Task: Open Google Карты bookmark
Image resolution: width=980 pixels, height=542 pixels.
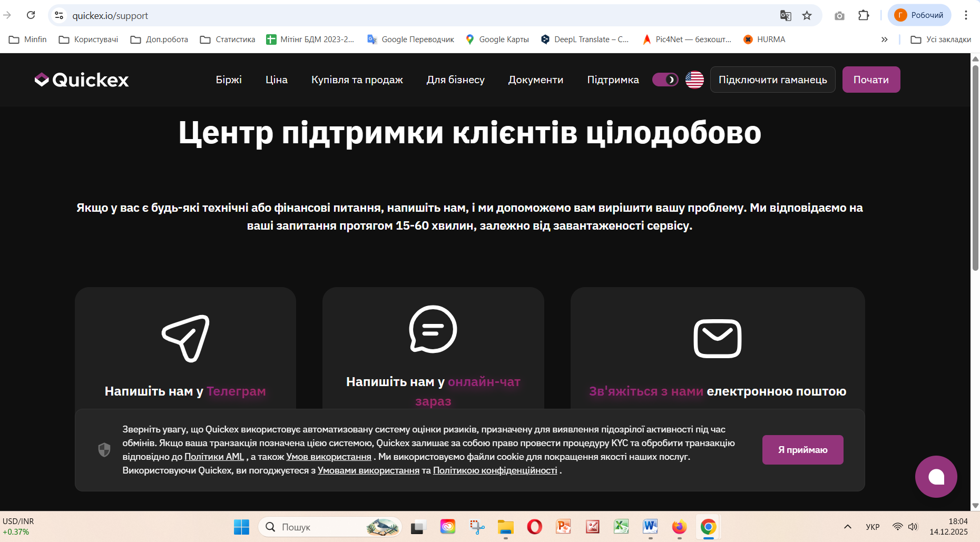Action: coord(497,40)
